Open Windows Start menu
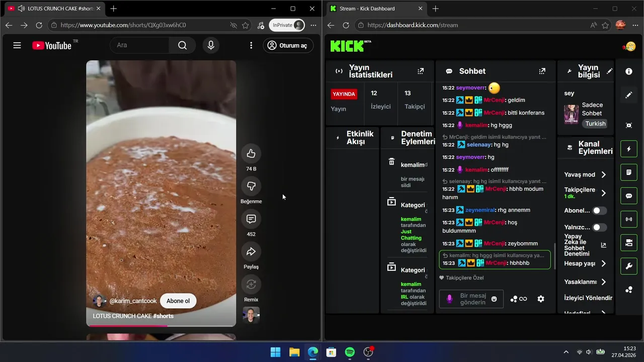The height and width of the screenshot is (362, 644). 276,352
